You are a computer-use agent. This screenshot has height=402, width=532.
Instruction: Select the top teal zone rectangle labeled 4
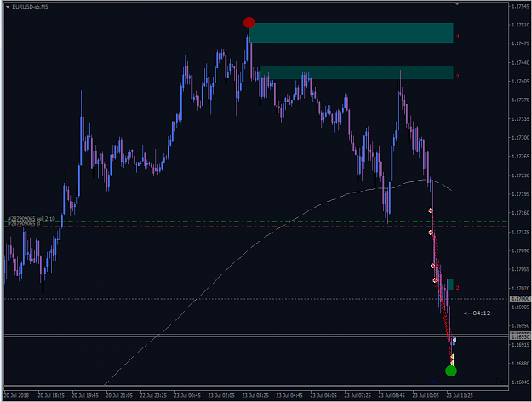352,32
